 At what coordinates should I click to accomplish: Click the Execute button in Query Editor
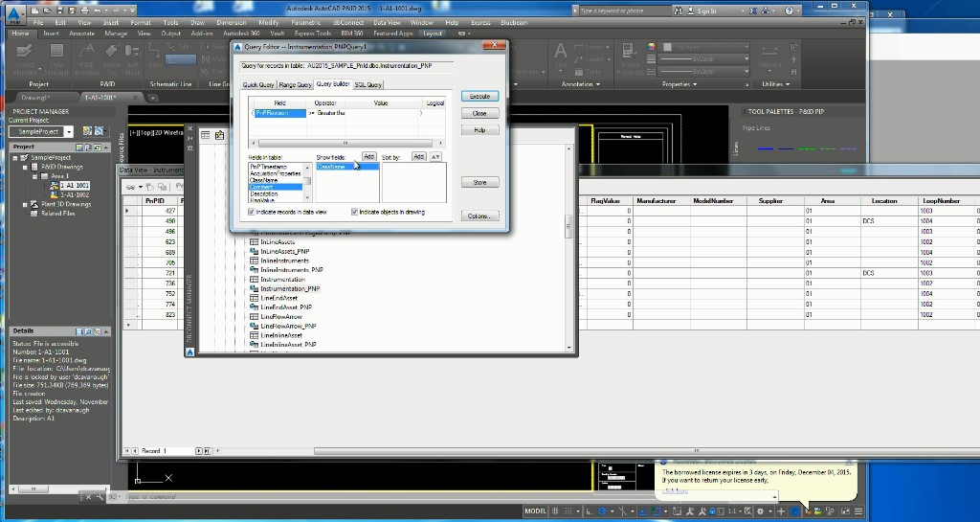click(x=480, y=97)
